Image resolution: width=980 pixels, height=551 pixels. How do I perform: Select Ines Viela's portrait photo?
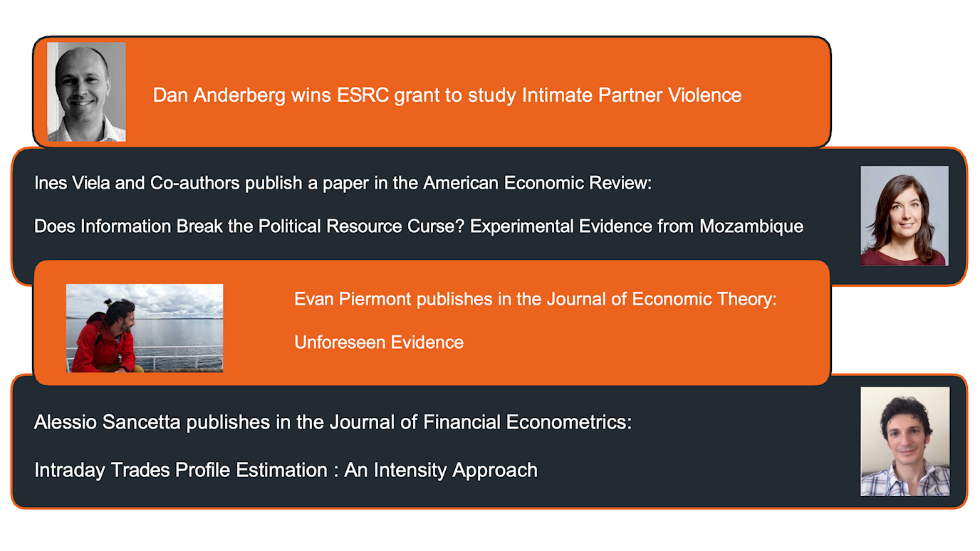click(x=904, y=216)
